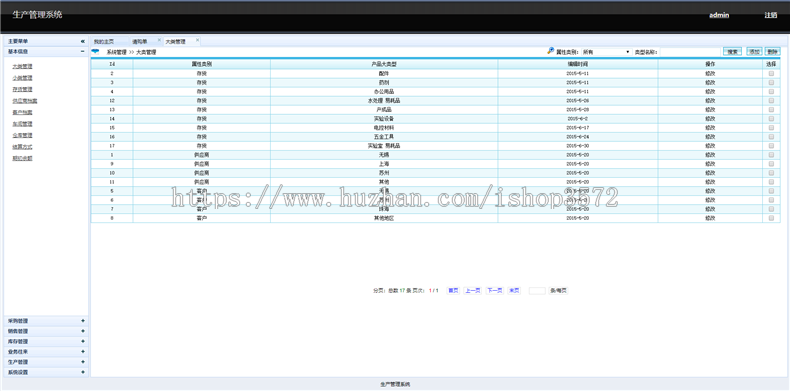Open 仓库管理 in the sidebar
This screenshot has width=790, height=391.
coord(22,135)
